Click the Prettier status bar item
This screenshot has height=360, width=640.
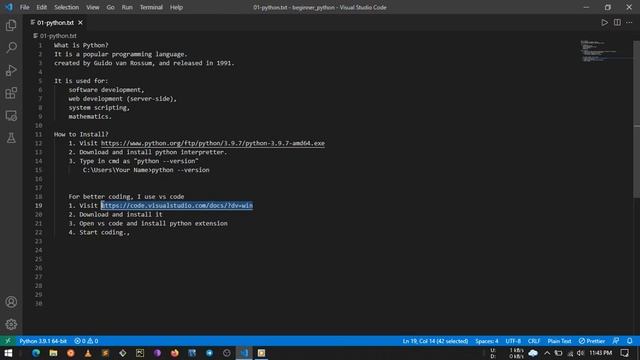(x=592, y=341)
